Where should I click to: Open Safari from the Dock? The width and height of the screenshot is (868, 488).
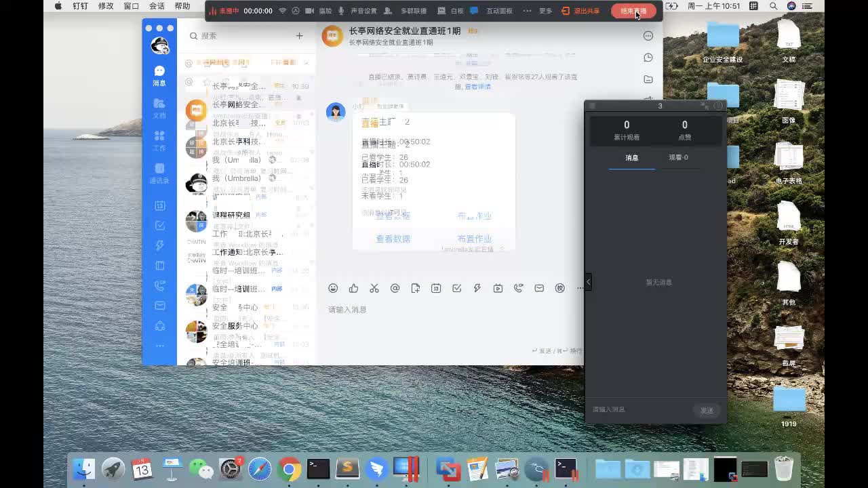coord(260,468)
